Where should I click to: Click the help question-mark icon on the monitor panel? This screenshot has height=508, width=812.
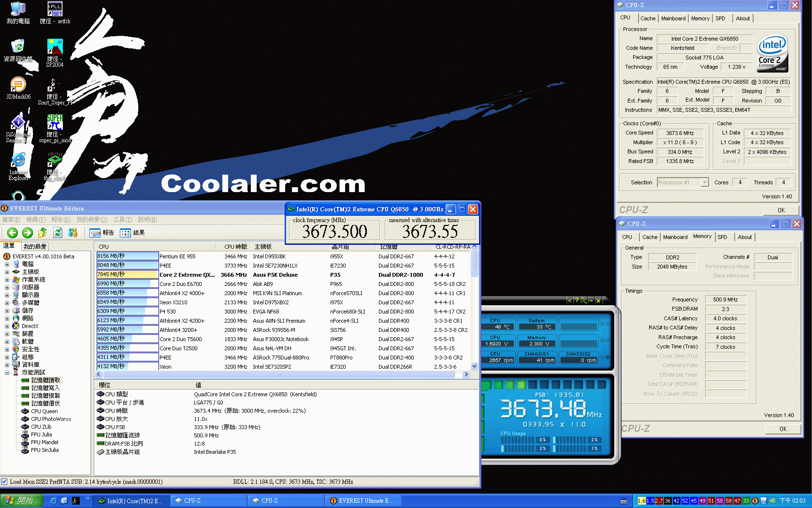[x=577, y=300]
